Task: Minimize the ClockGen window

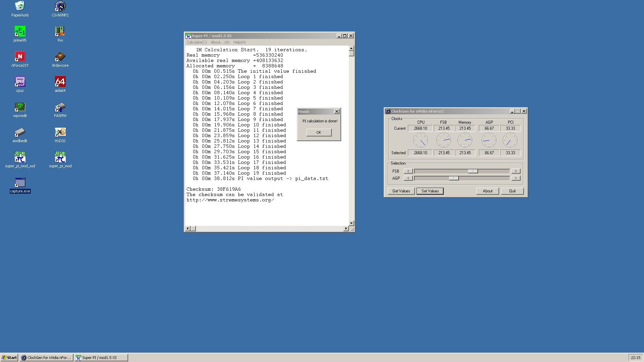Action: coord(512,111)
